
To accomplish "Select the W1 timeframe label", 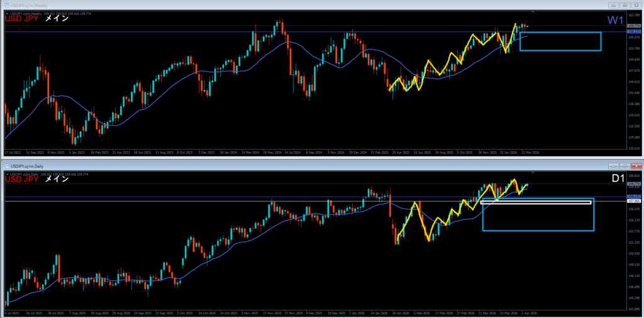I will click(x=616, y=21).
